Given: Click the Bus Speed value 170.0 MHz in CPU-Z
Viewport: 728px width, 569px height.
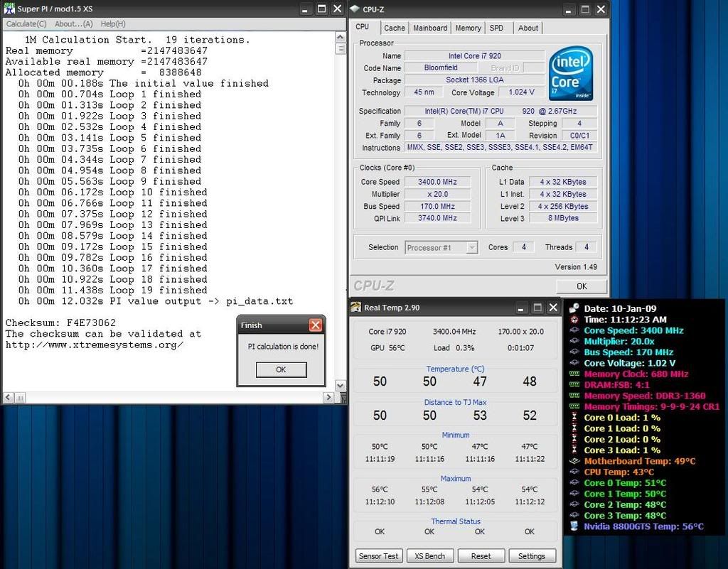Looking at the screenshot, I should point(437,207).
